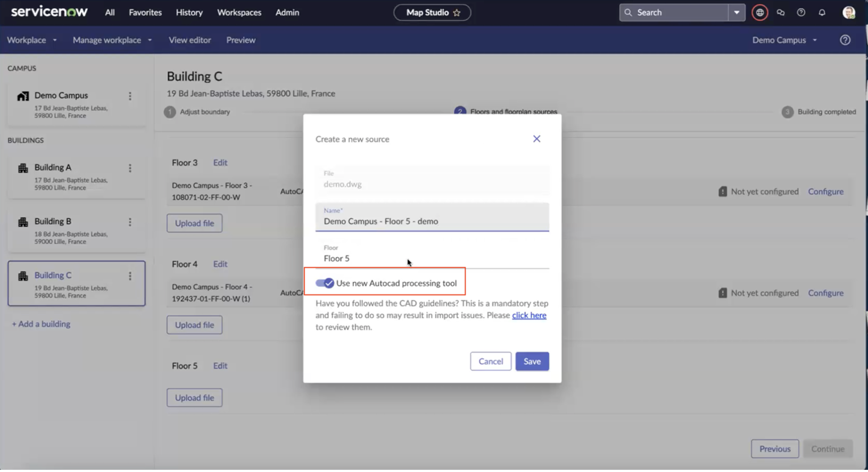The image size is (868, 472).
Task: Click the Demo Campus house icon
Action: (23, 96)
